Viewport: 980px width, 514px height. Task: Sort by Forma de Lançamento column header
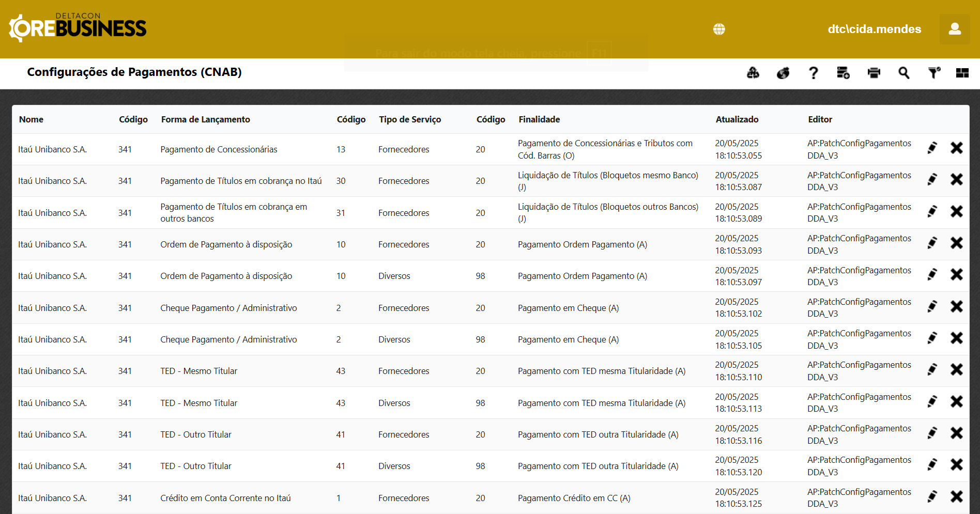205,119
